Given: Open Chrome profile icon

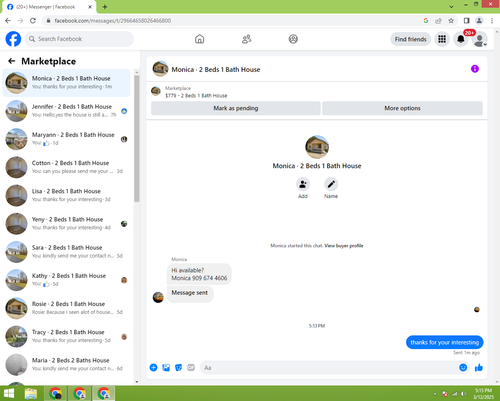Looking at the screenshot, I should (479, 21).
